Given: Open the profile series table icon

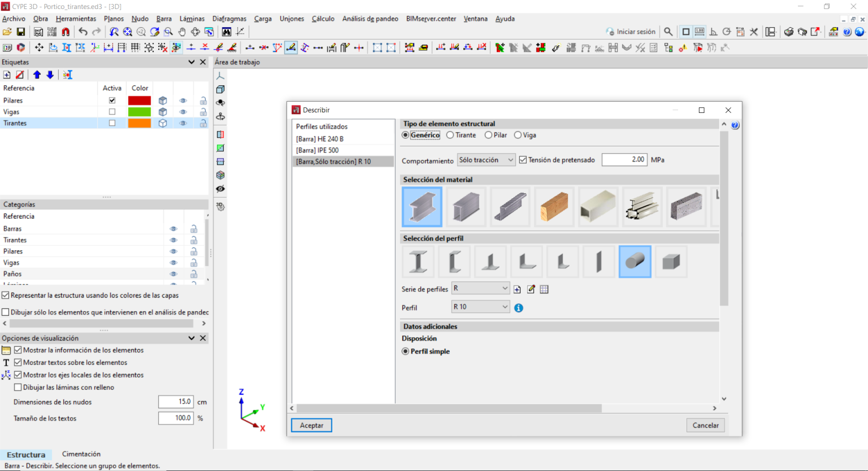Looking at the screenshot, I should click(544, 289).
